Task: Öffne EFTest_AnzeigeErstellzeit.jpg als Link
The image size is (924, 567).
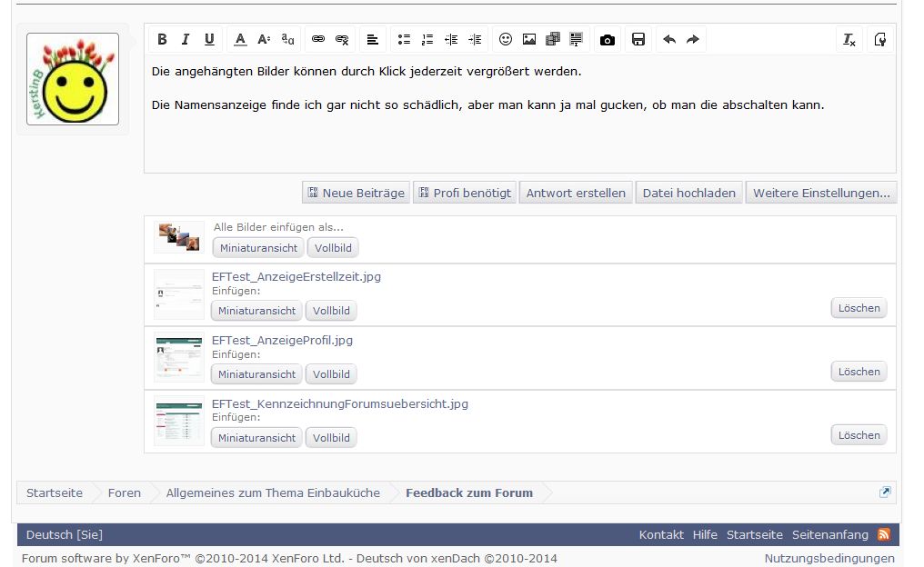Action: point(296,276)
